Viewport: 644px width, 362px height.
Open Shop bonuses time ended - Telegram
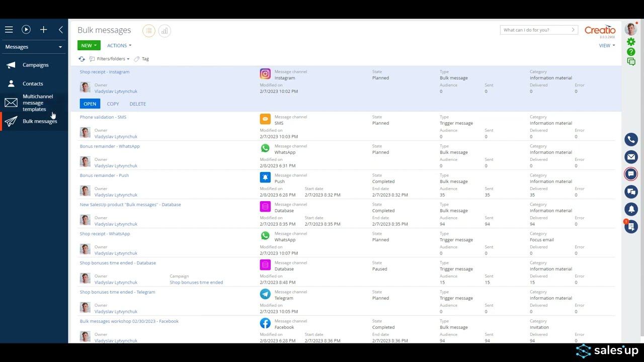pyautogui.click(x=117, y=292)
